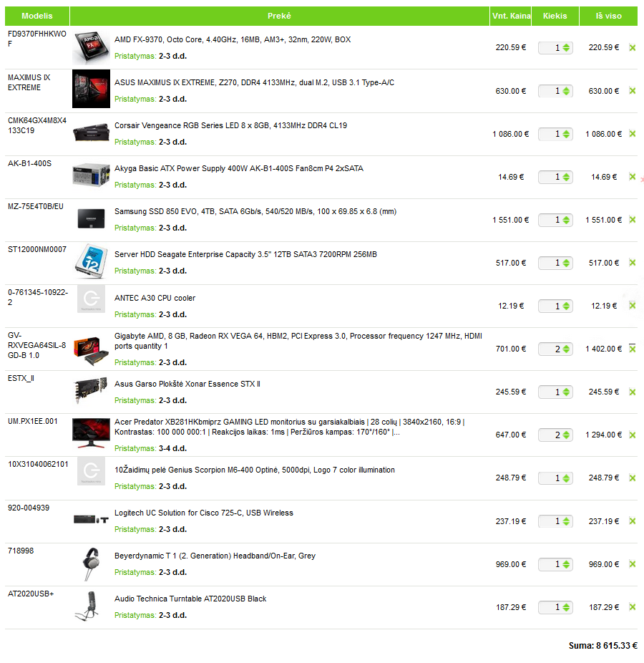Open Logitech keyboard product image
Image resolution: width=644 pixels, height=663 pixels.
tap(91, 519)
